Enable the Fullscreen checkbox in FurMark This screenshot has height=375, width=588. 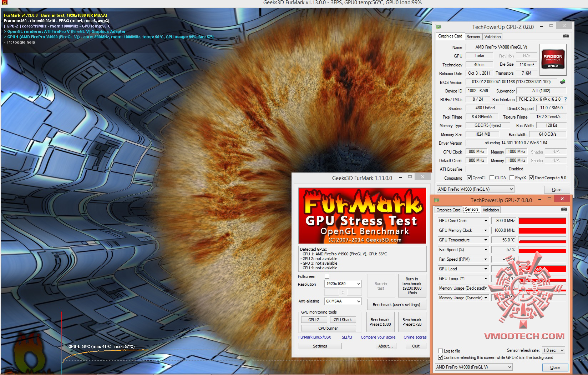pos(327,276)
